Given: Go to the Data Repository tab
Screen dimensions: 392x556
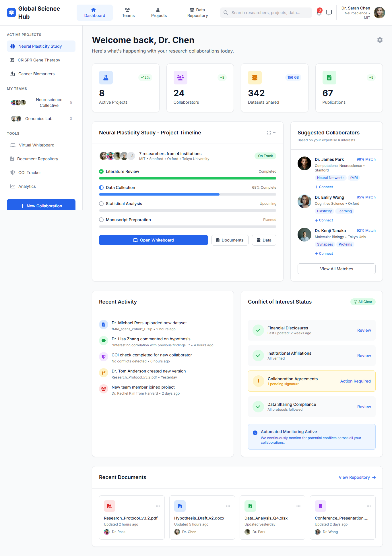Looking at the screenshot, I should [x=197, y=13].
